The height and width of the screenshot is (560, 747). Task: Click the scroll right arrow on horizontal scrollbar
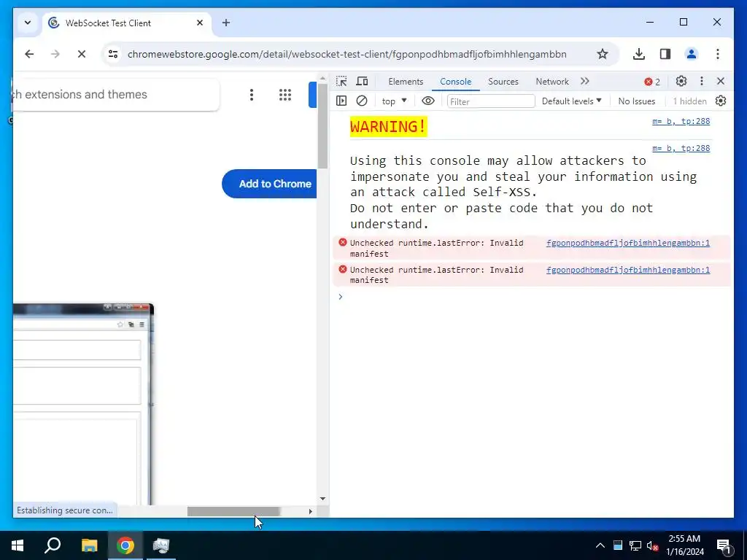pos(311,511)
